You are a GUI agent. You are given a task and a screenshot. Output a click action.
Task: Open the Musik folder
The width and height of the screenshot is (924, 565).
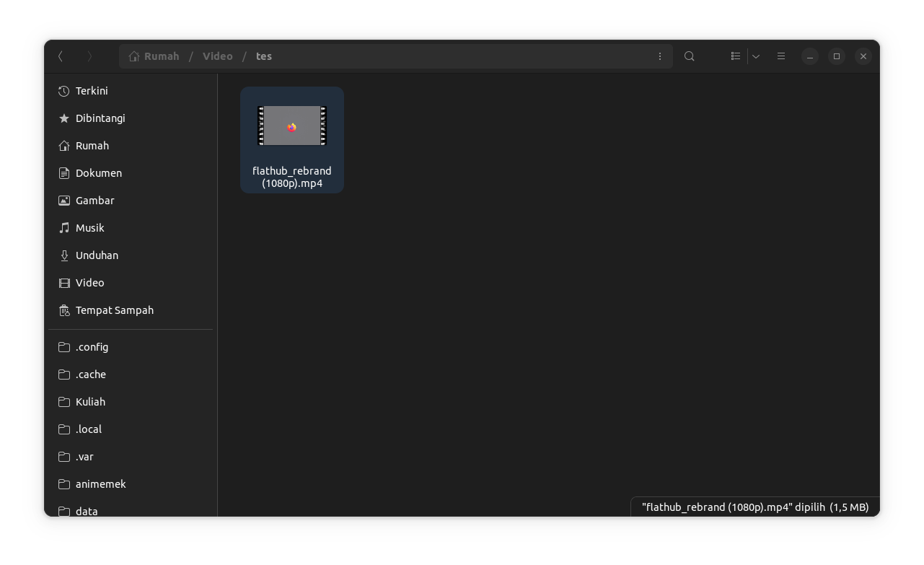pyautogui.click(x=131, y=228)
